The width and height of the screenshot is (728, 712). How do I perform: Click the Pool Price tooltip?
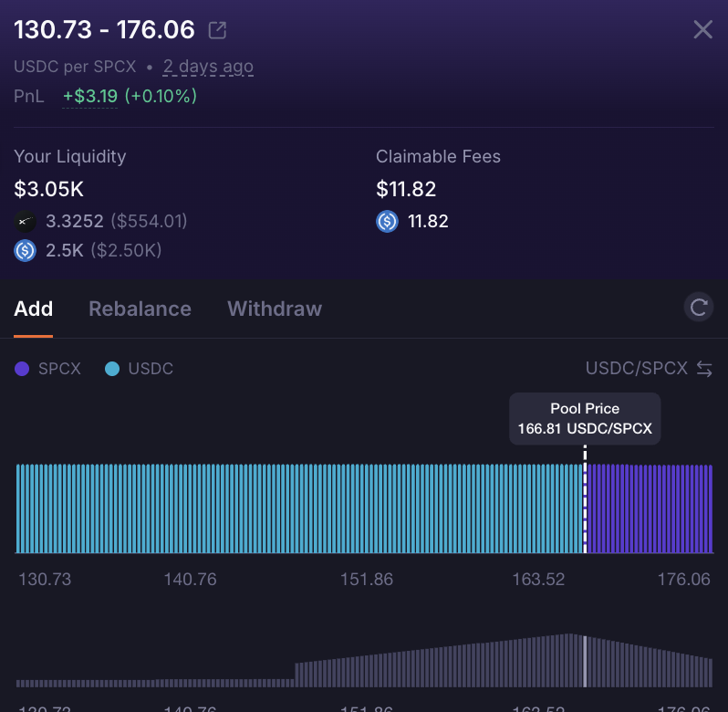point(585,418)
